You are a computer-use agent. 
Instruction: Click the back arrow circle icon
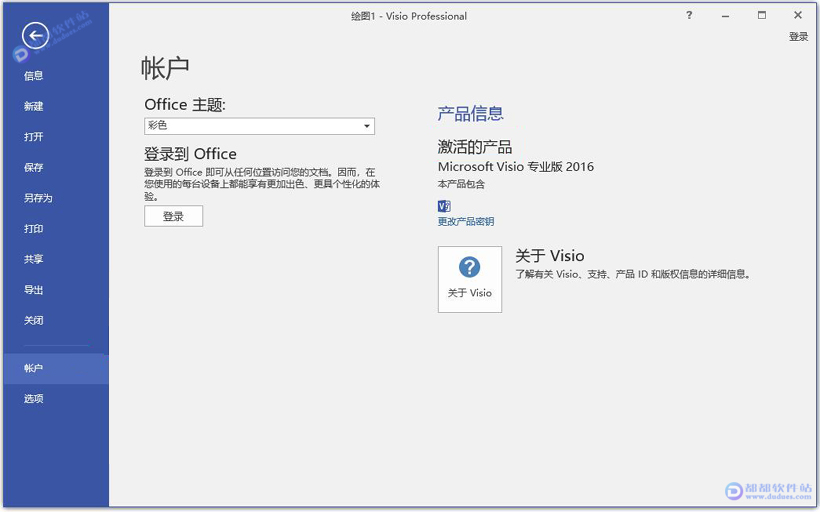[x=36, y=36]
